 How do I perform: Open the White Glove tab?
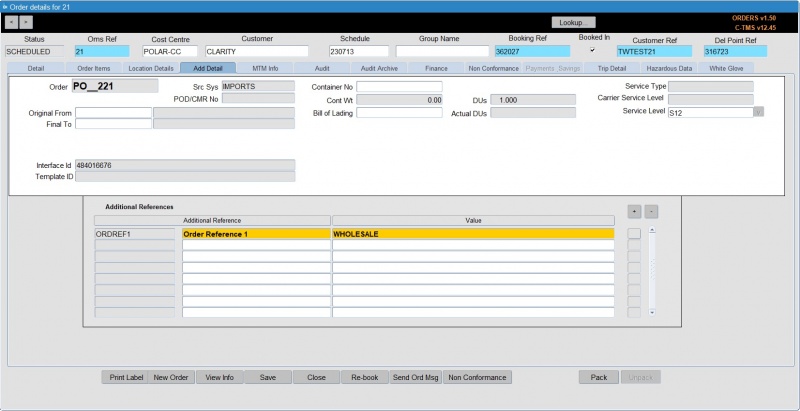click(726, 68)
